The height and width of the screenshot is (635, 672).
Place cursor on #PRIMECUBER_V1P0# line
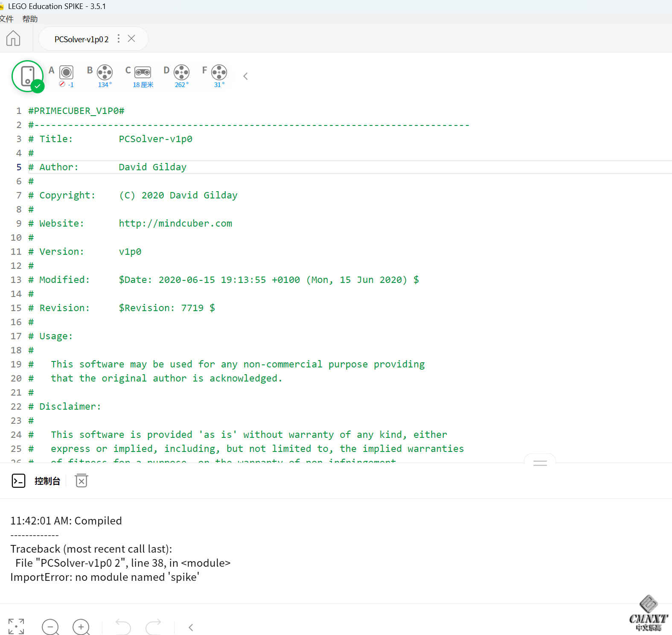point(76,111)
